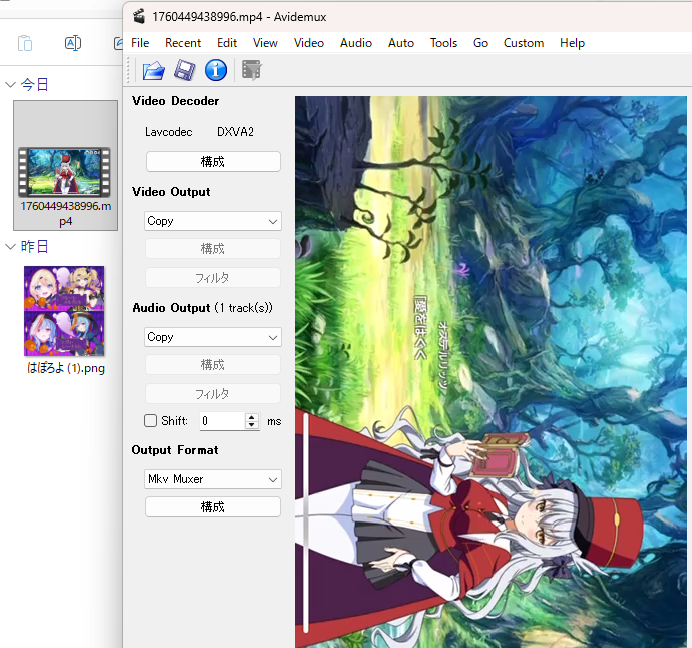Collapse the 今日 file group

pos(11,85)
